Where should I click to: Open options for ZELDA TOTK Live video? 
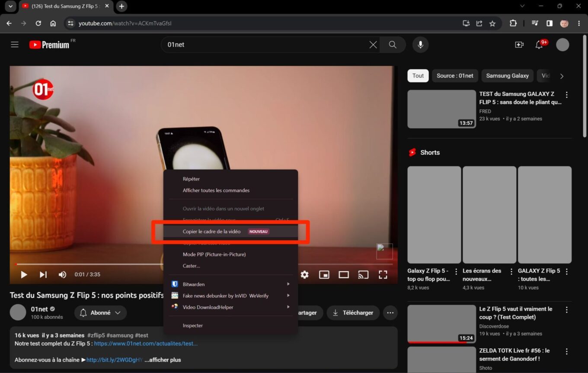[x=567, y=351]
